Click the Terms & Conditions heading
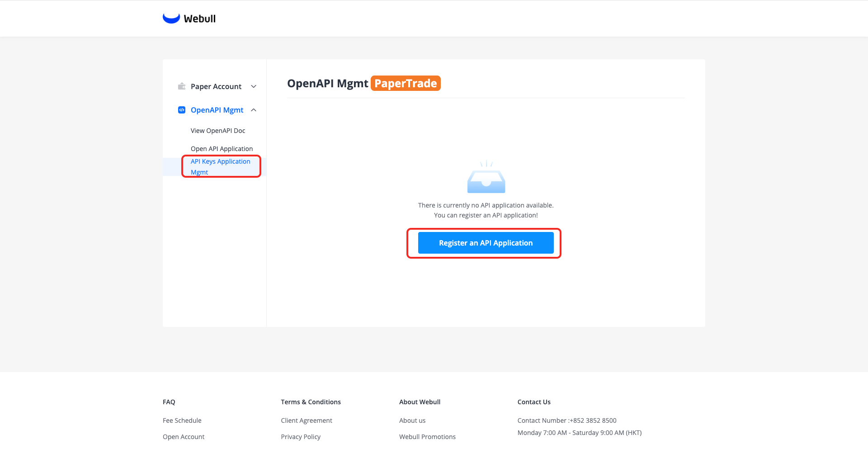Screen dimensions: 868x449 point(311,402)
